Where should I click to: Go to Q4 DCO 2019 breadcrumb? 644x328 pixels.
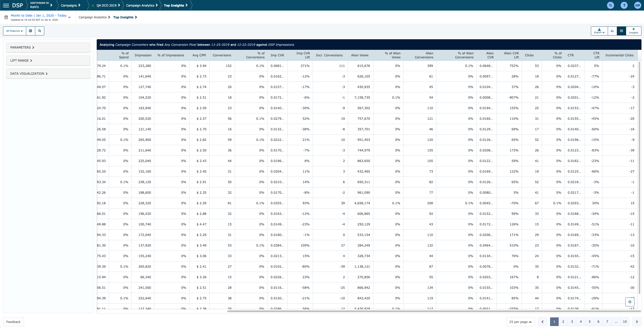click(106, 5)
